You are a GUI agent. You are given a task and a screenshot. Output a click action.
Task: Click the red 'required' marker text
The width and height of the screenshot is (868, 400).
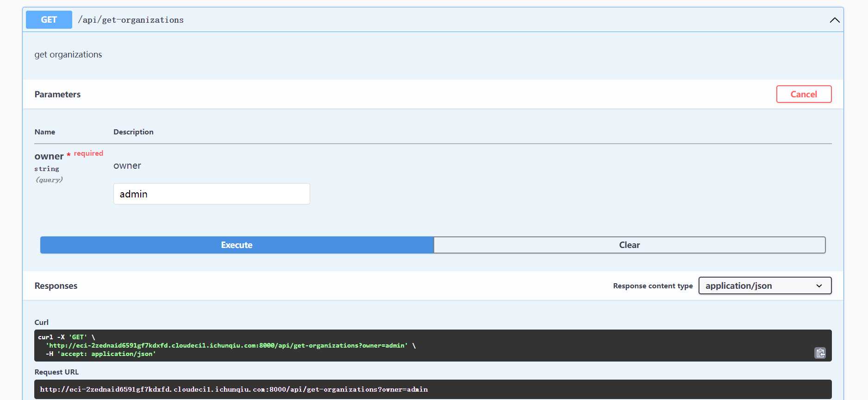click(88, 153)
